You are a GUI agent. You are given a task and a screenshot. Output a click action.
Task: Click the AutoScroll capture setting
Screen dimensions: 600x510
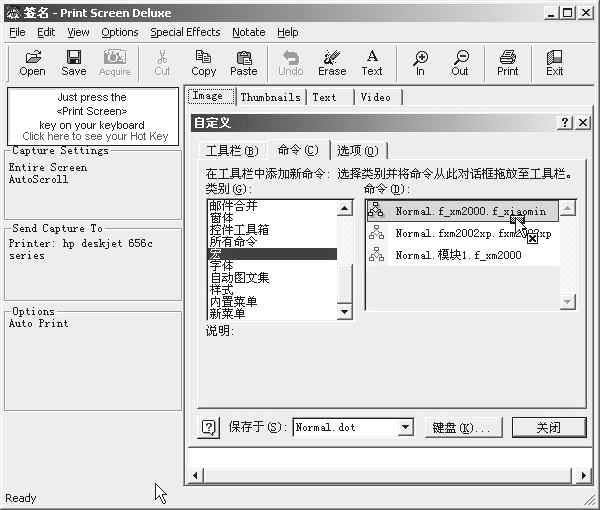point(38,179)
